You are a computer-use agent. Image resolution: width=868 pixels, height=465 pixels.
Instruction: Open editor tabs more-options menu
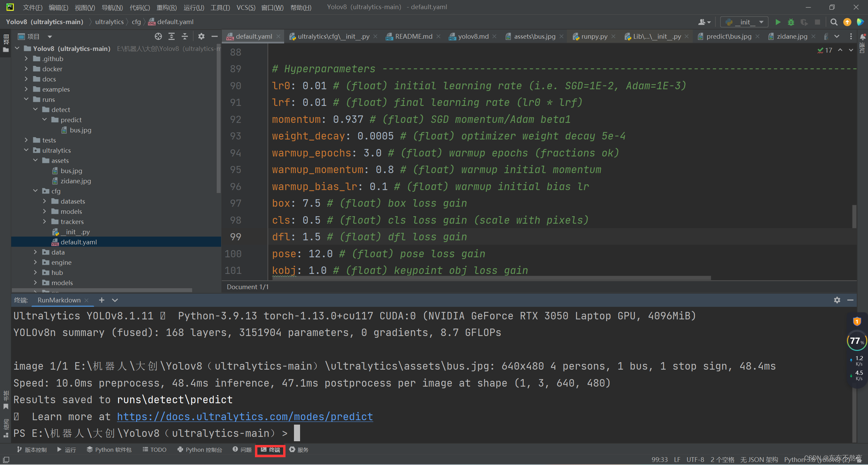pyautogui.click(x=851, y=36)
